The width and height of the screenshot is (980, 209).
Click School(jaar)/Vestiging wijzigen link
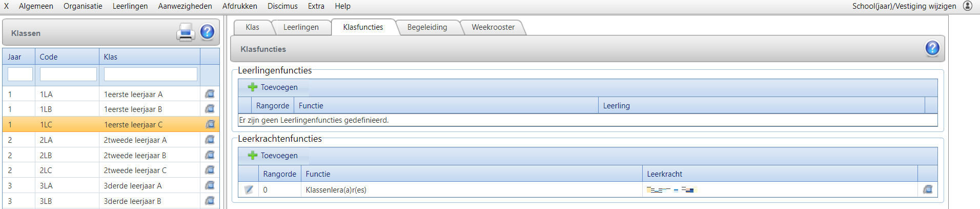click(904, 6)
